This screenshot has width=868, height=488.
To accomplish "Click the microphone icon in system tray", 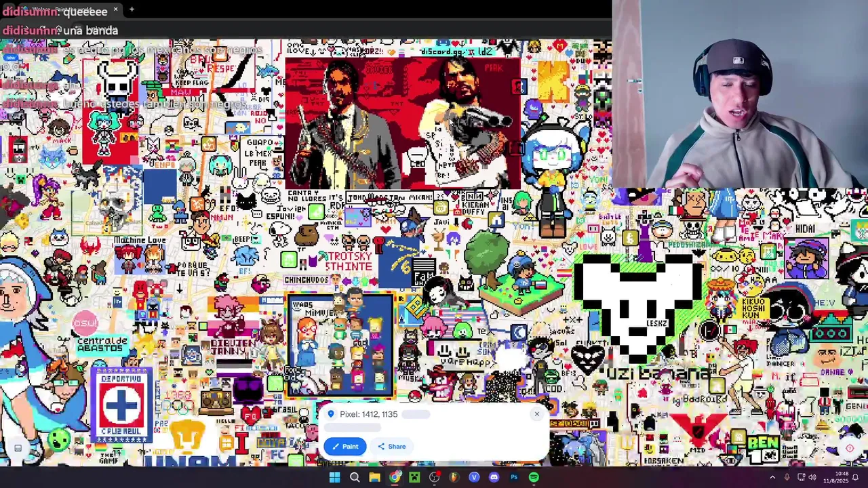I will tap(787, 477).
